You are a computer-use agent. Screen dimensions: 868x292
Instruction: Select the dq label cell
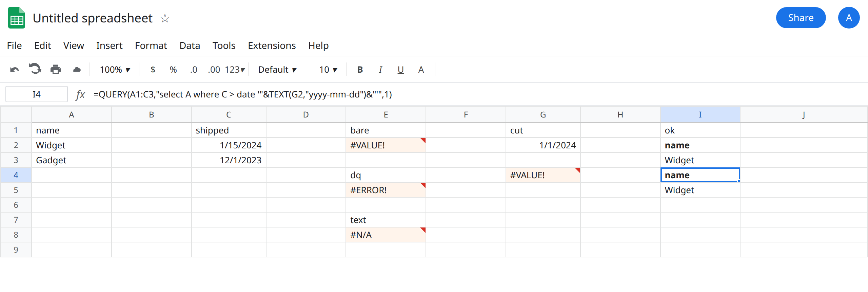pyautogui.click(x=386, y=175)
